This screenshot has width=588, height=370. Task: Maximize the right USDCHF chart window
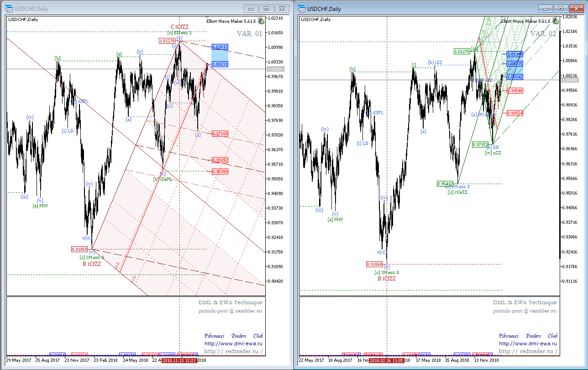[561, 9]
